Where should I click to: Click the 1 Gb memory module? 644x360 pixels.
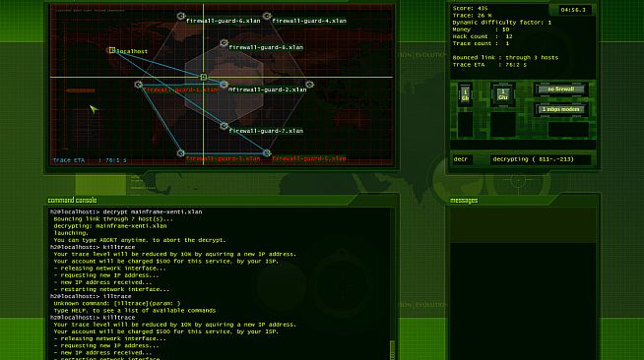coord(465,94)
